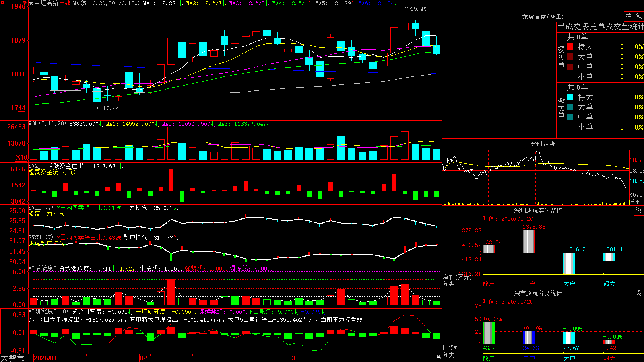Click the teal 大单 sell order swatch
Screen dimensions: 644x362
click(x=570, y=107)
